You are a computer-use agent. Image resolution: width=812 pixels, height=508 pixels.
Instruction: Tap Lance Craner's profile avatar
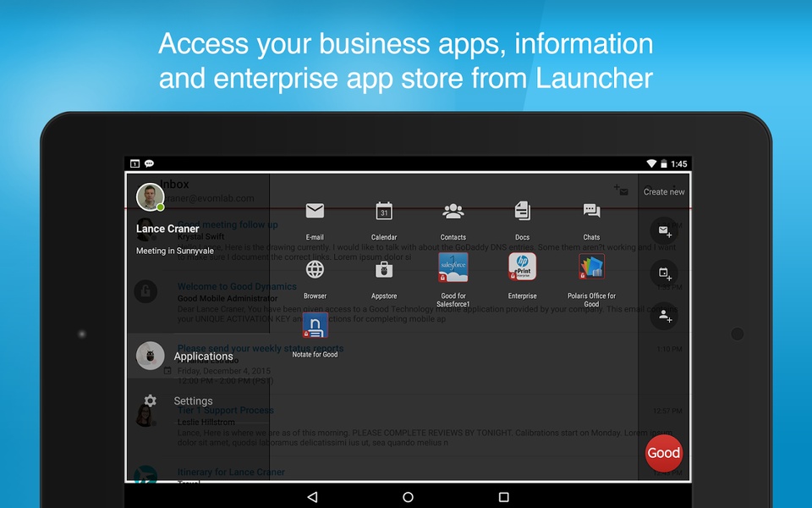tap(151, 197)
